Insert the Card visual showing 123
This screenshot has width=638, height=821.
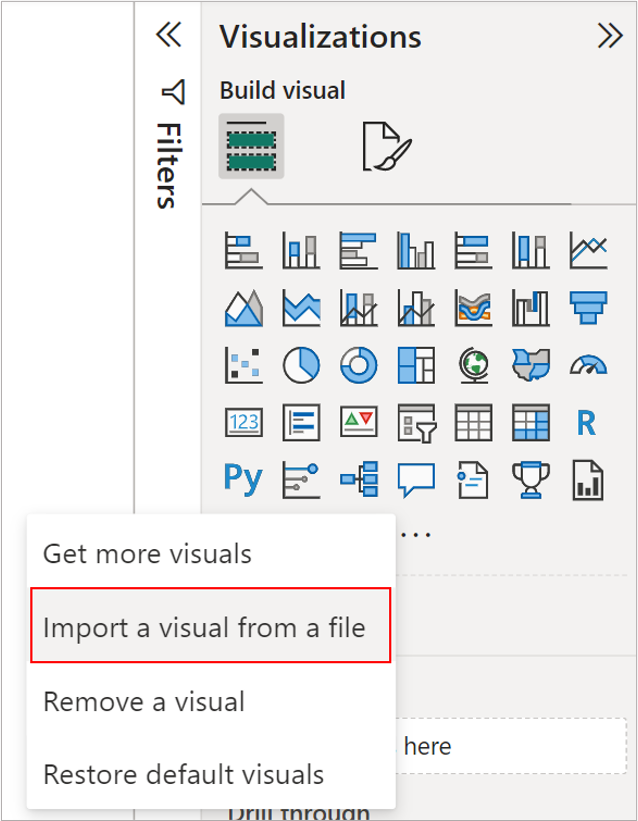pos(243,422)
